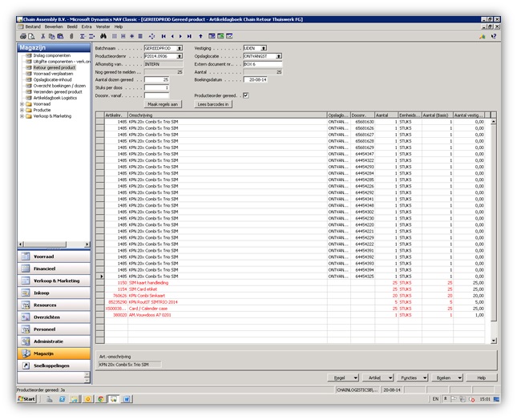517x420 pixels.
Task: Click the Omschrijving column header
Action: pyautogui.click(x=227, y=115)
